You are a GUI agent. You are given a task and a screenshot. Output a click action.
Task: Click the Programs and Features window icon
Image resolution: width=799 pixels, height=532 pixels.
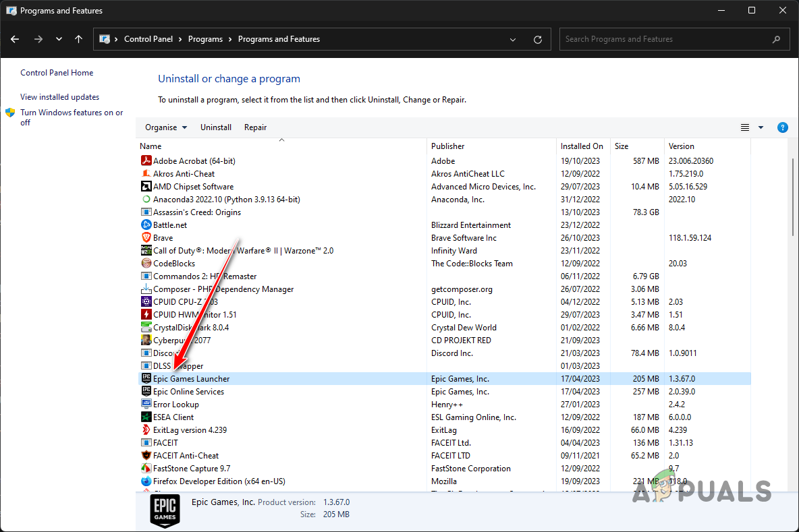[x=11, y=10]
